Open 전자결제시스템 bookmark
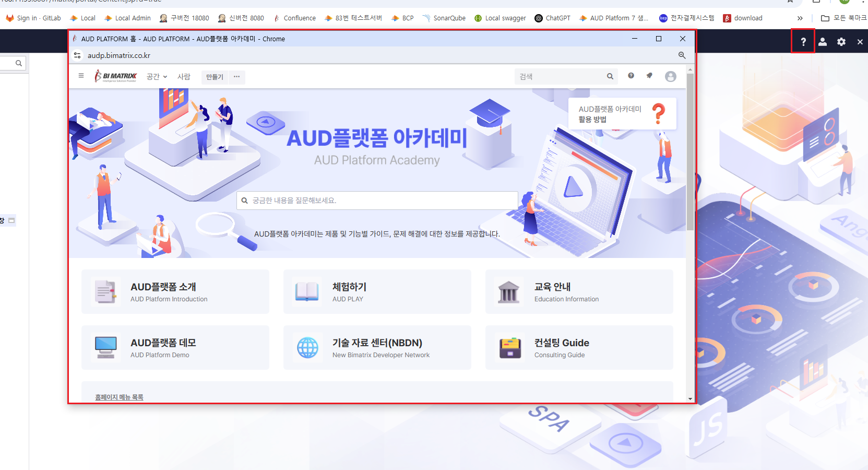Screen dimensions: 868x470 [x=687, y=18]
